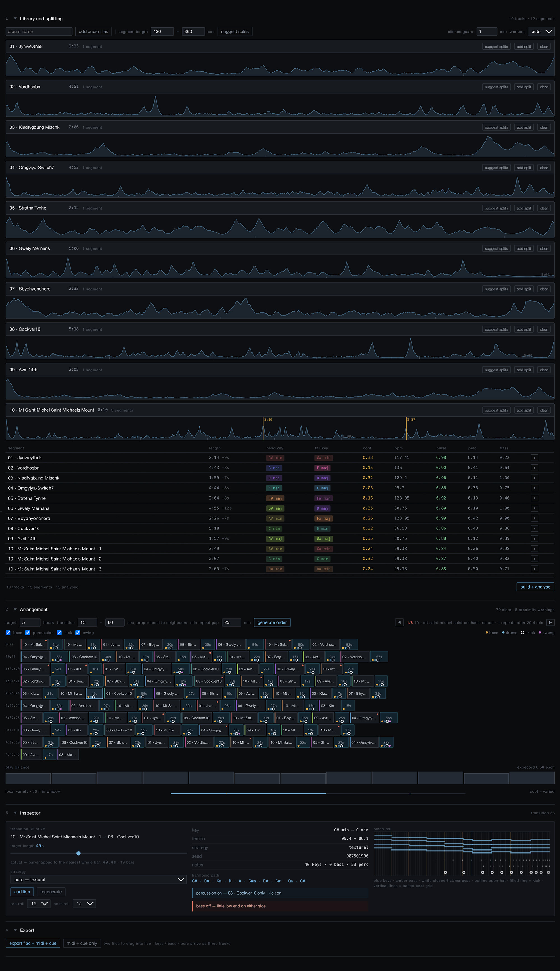Screen dimensions: 560x971
Task: Click the minimum segment length 120 field
Action: point(162,32)
